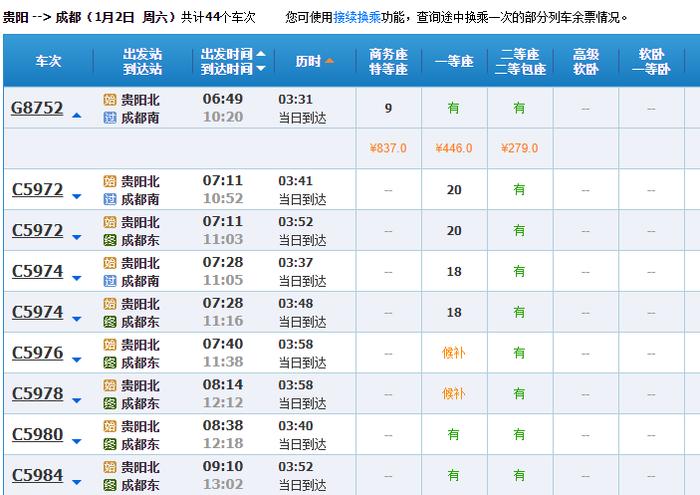Image resolution: width=700 pixels, height=495 pixels.
Task: Click 候补 first class cell for C5978
Action: point(454,394)
